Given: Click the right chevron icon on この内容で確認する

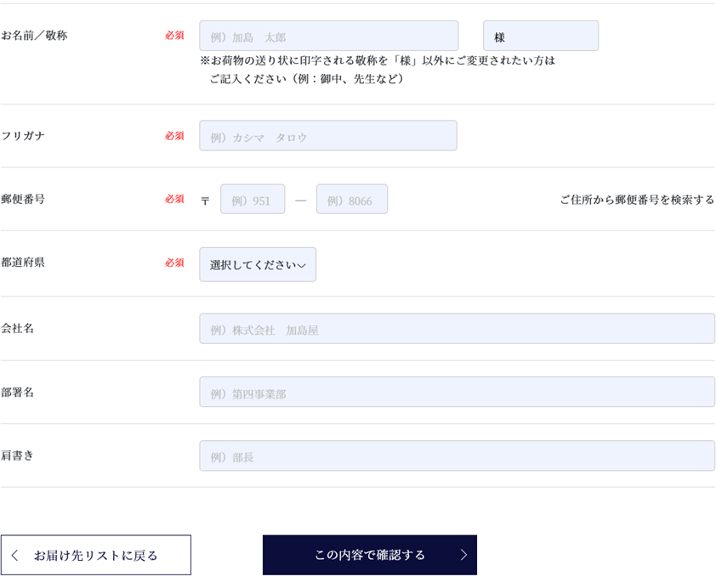Looking at the screenshot, I should pos(464,555).
